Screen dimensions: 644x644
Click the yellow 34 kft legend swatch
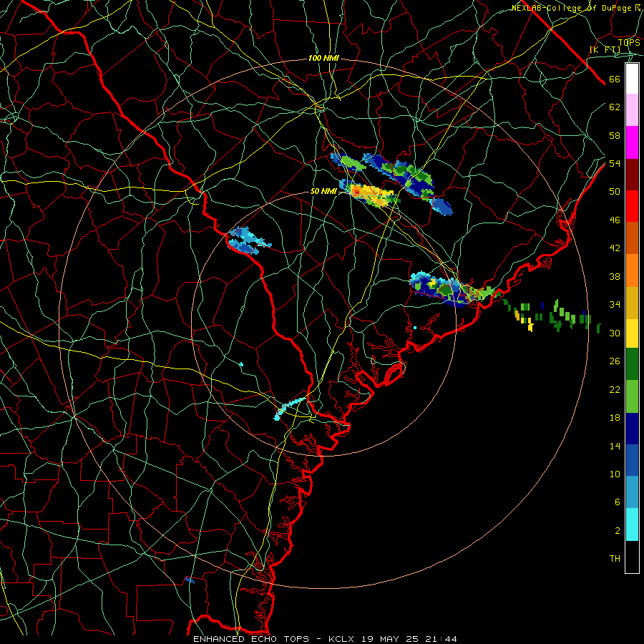click(x=632, y=333)
